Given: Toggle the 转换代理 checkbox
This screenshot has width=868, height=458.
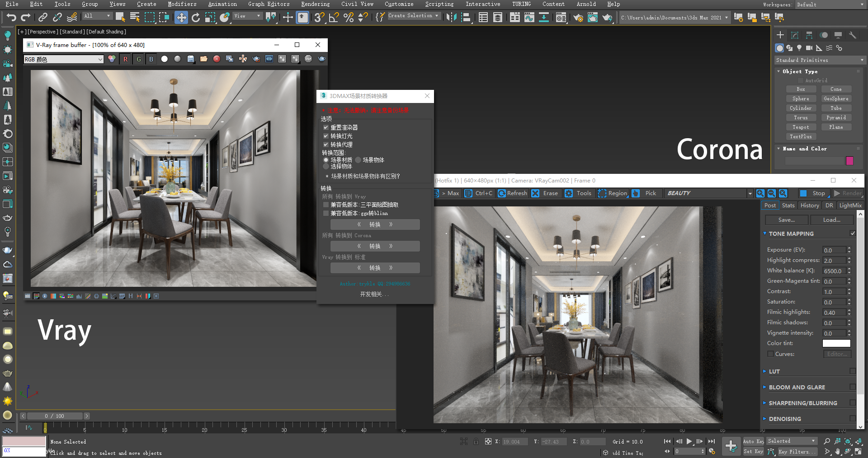Looking at the screenshot, I should point(325,145).
